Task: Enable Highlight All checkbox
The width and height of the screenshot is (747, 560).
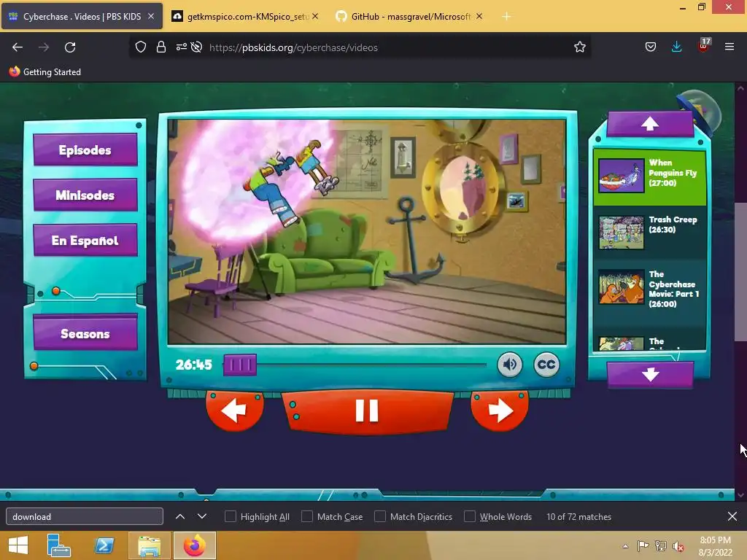Action: (230, 517)
